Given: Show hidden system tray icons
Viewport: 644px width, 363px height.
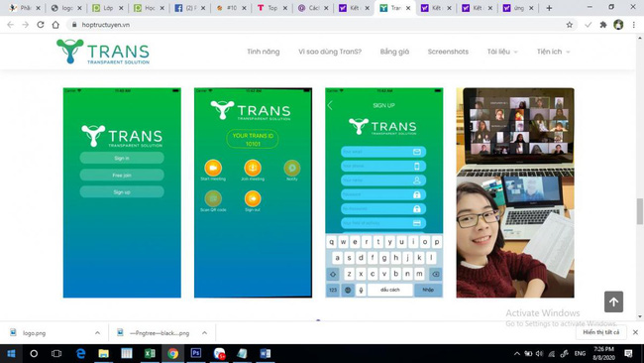Looking at the screenshot, I should click(517, 353).
